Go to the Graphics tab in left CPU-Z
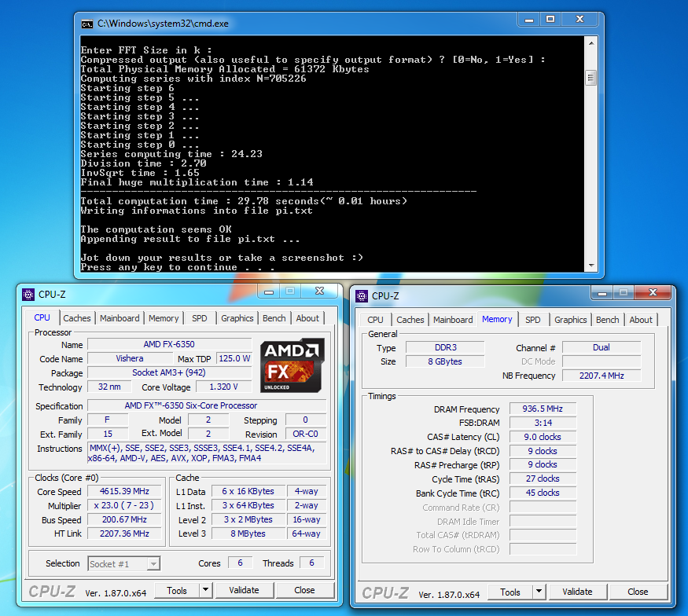The height and width of the screenshot is (616, 688). [237, 318]
